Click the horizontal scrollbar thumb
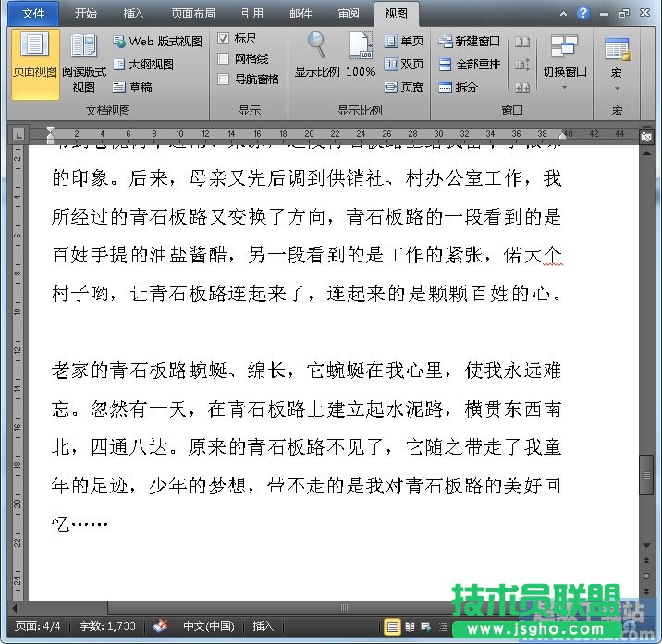 [344, 607]
